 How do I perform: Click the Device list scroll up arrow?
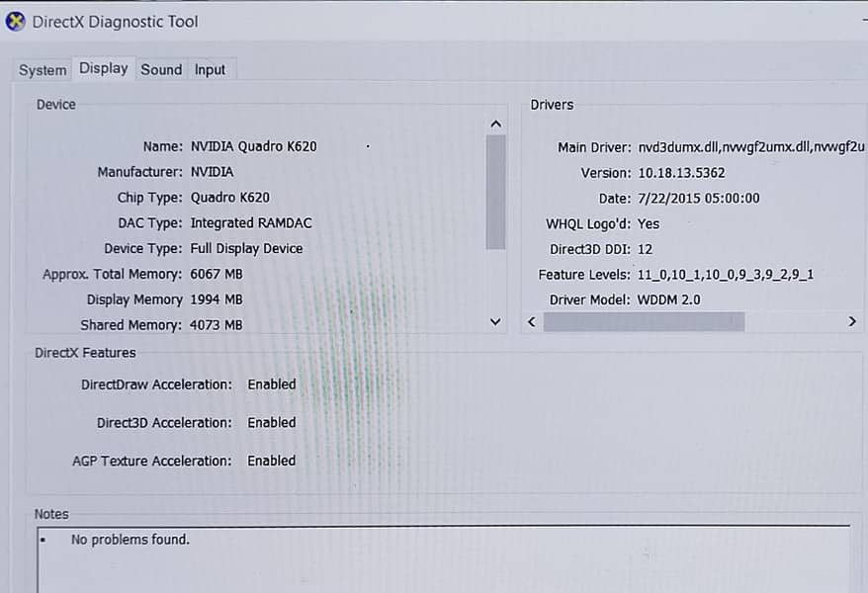[x=496, y=124]
